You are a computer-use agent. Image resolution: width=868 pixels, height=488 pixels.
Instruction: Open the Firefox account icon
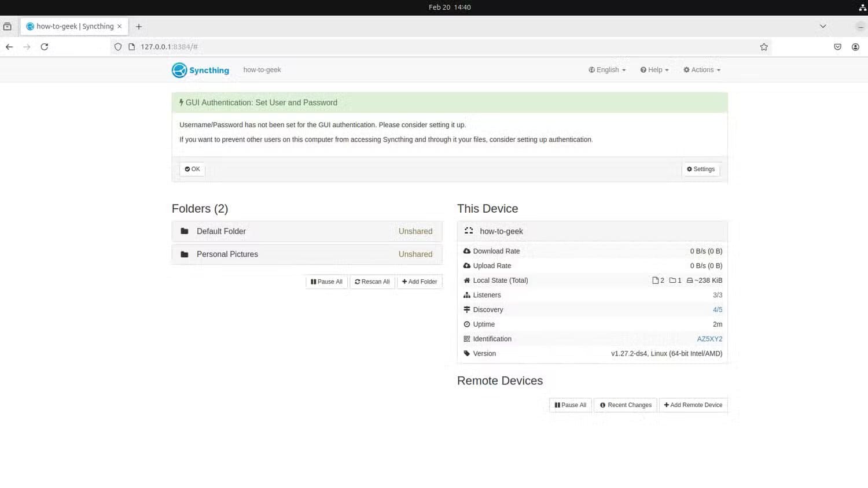pos(855,47)
